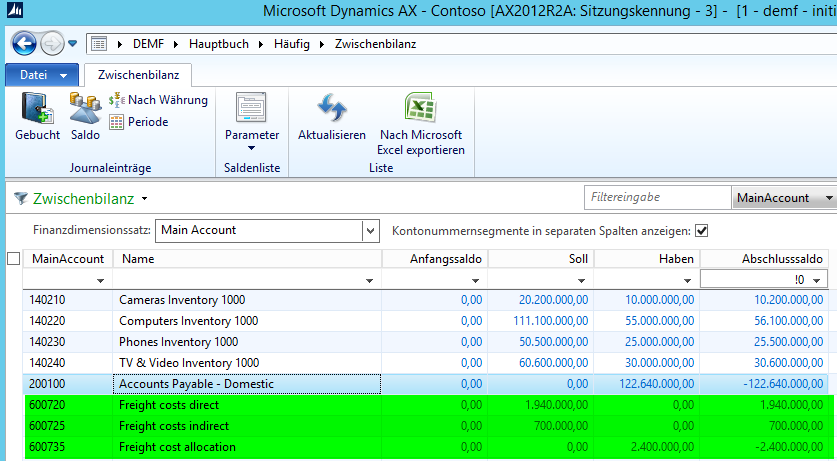Export list with Nach Microsoft Excel icon

pyautogui.click(x=419, y=107)
